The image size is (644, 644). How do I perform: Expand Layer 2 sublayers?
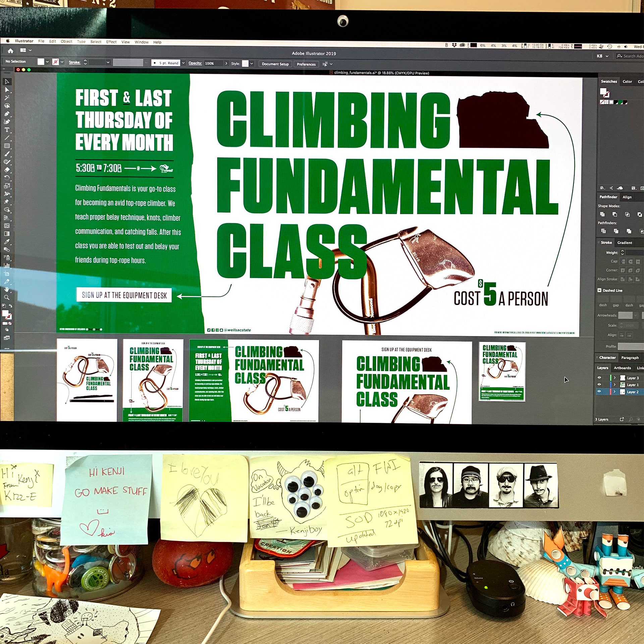click(614, 391)
